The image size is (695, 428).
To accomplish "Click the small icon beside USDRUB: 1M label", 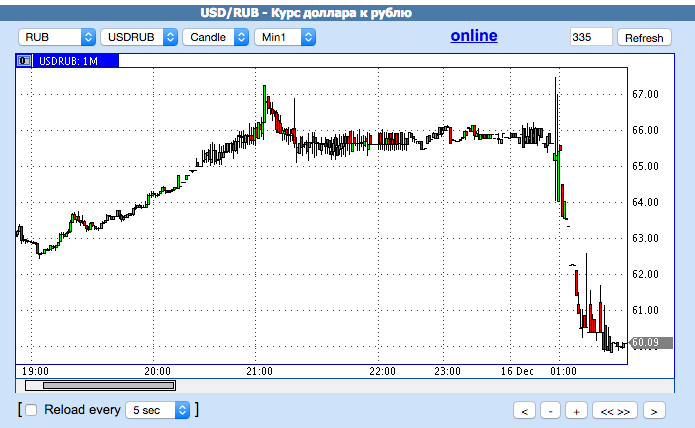I will point(24,61).
